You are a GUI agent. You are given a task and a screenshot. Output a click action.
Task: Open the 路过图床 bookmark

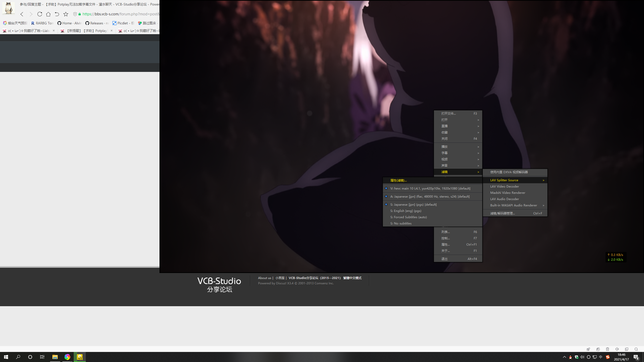pyautogui.click(x=148, y=23)
